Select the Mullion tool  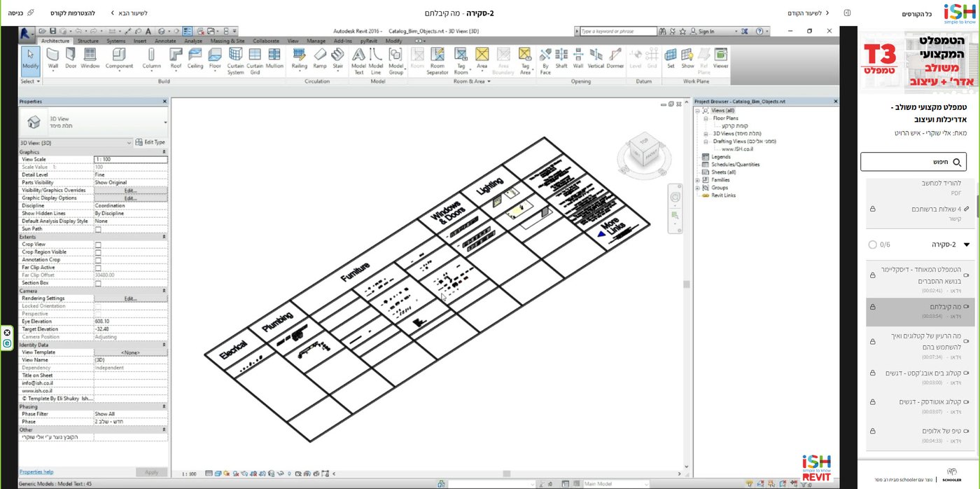click(x=274, y=59)
